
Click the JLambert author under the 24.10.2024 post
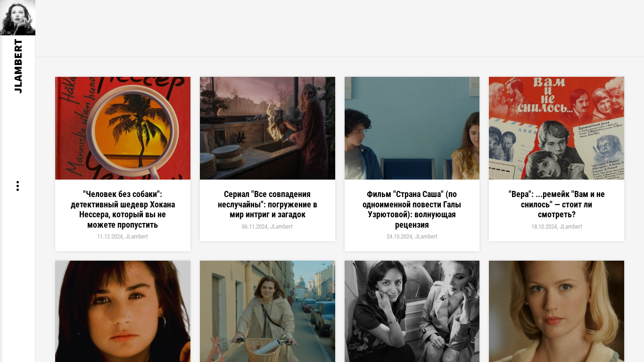[x=426, y=237]
